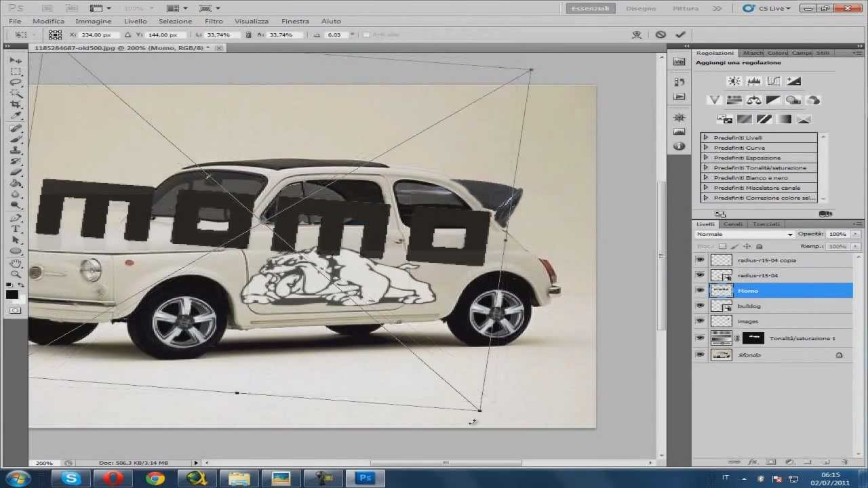Hide the radius-r15-04 layer
Screen dimensions: 868x488
pyautogui.click(x=701, y=275)
